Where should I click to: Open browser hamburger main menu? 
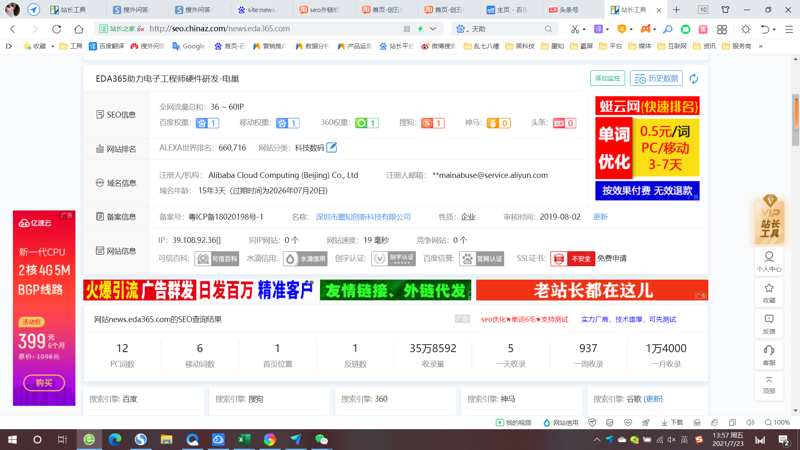point(789,29)
